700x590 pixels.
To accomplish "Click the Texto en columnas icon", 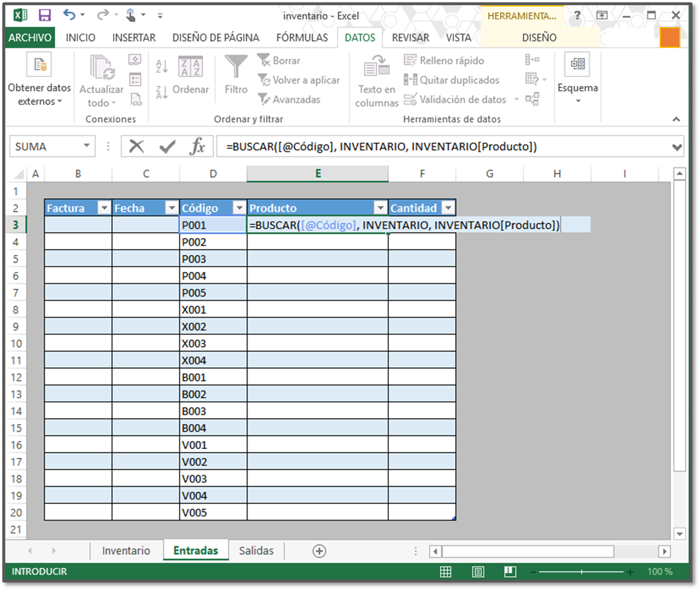I will click(377, 68).
